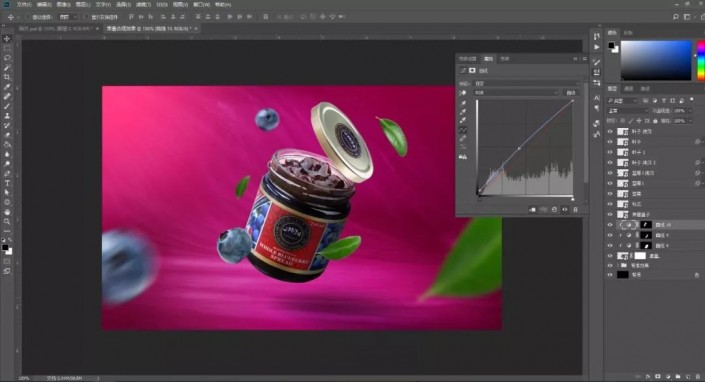Click the midpoint control point on the curve
The height and width of the screenshot is (382, 705).
pyautogui.click(x=519, y=148)
